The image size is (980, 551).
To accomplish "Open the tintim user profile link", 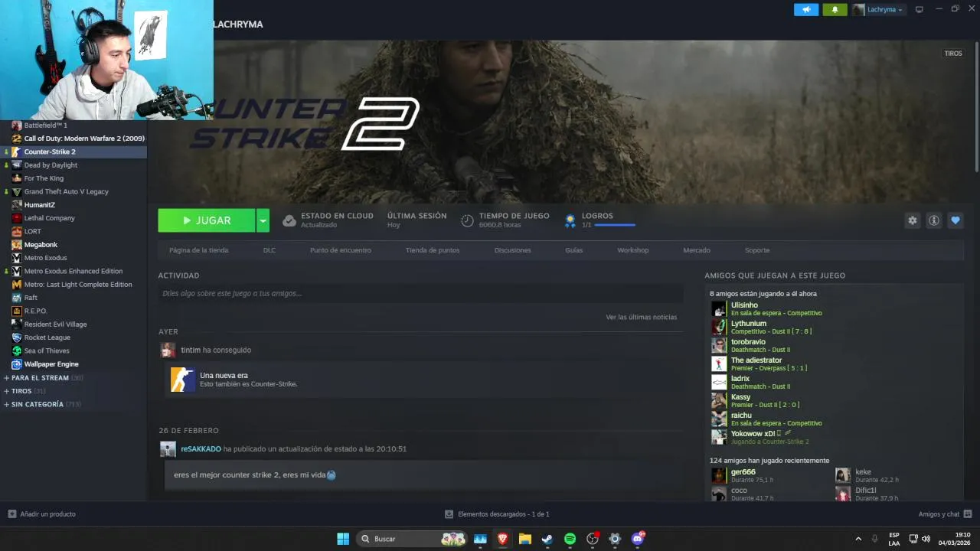I will point(191,350).
